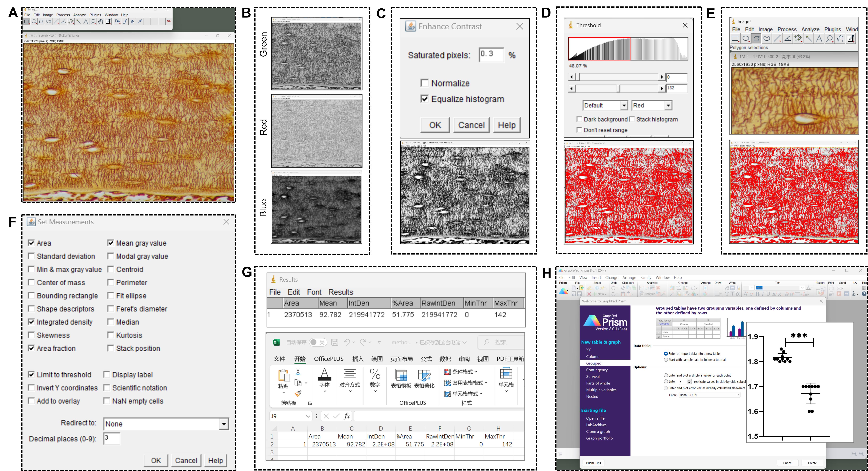Check Standard deviation in Set Measurements
This screenshot has height=471, width=868.
coord(31,256)
